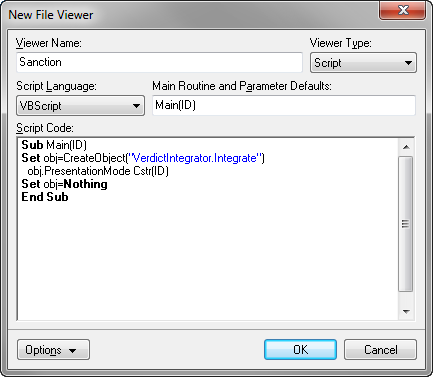Click the obj.PresentationMode Cstr(ID) code line
The height and width of the screenshot is (377, 433).
click(x=98, y=171)
